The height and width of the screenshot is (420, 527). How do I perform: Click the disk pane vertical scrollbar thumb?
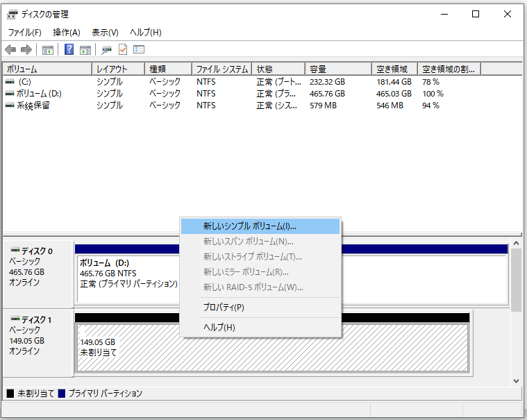[517, 280]
